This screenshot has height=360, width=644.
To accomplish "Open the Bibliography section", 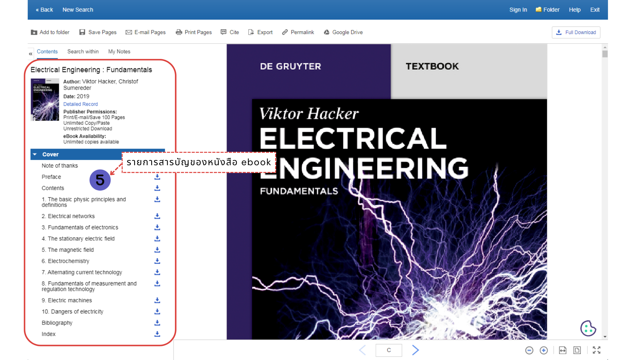I will point(57,323).
